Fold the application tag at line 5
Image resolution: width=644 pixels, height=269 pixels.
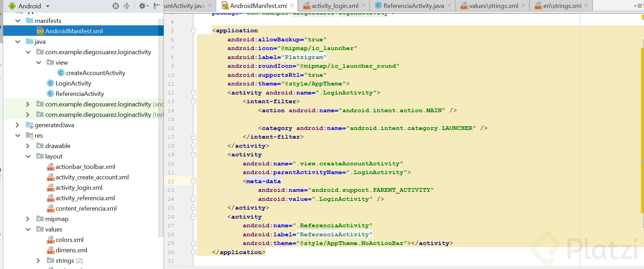point(193,31)
